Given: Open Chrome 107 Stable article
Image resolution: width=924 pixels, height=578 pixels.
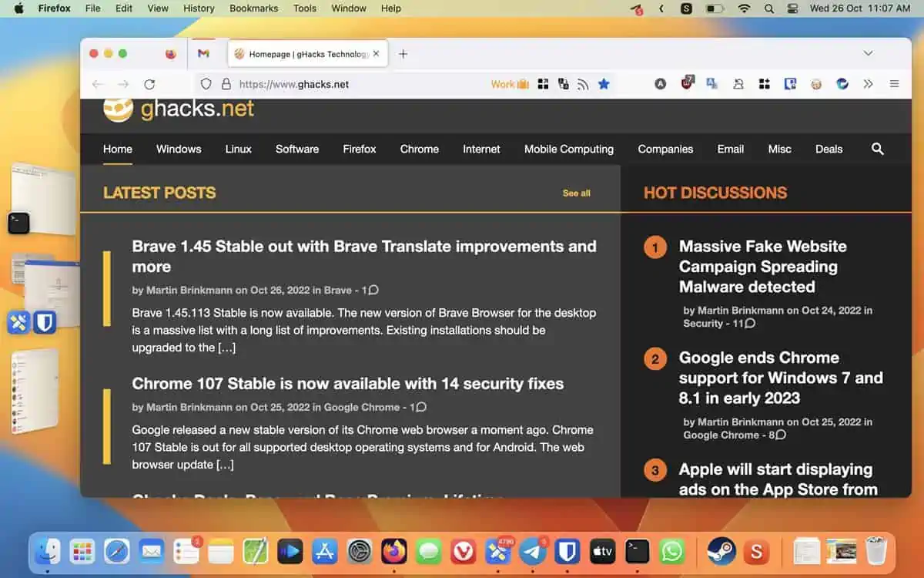Looking at the screenshot, I should [x=347, y=384].
